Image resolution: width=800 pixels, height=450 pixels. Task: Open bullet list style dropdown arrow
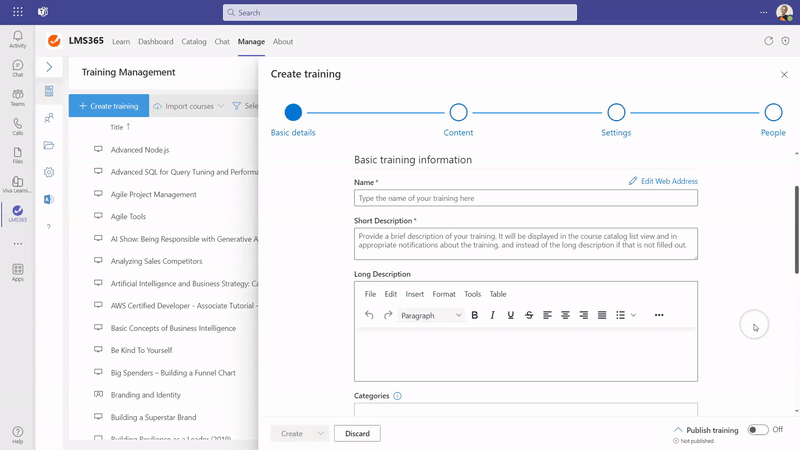(633, 315)
